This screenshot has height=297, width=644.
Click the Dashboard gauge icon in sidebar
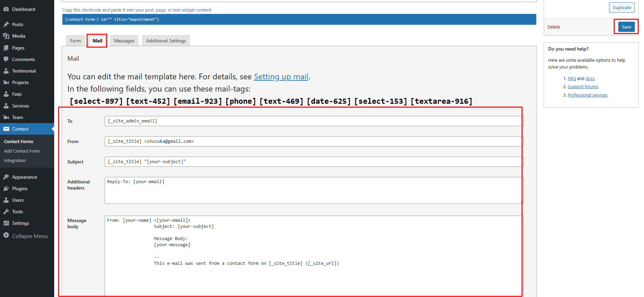pos(6,9)
